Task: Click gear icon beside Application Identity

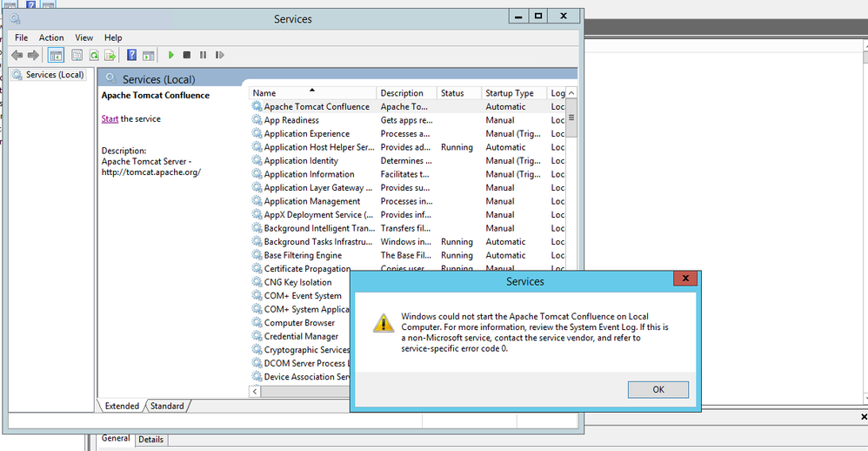Action: [257, 160]
